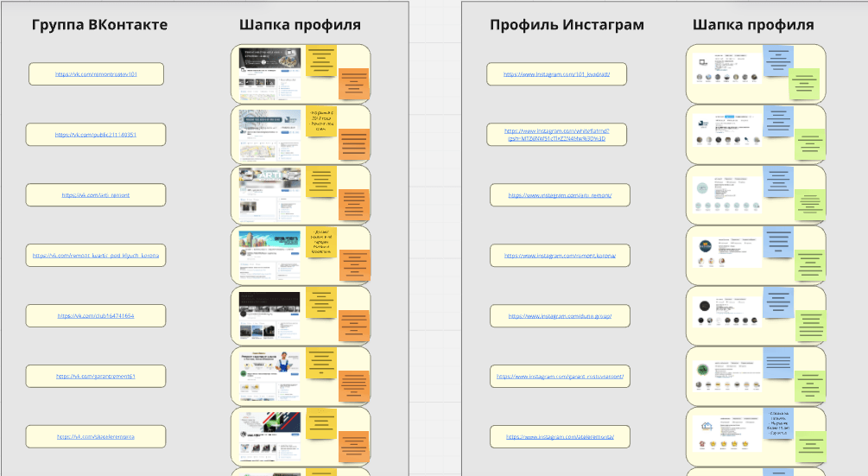The height and width of the screenshot is (476, 868).
Task: Select orange sticky note in arti_remont VK row
Action: point(354,204)
